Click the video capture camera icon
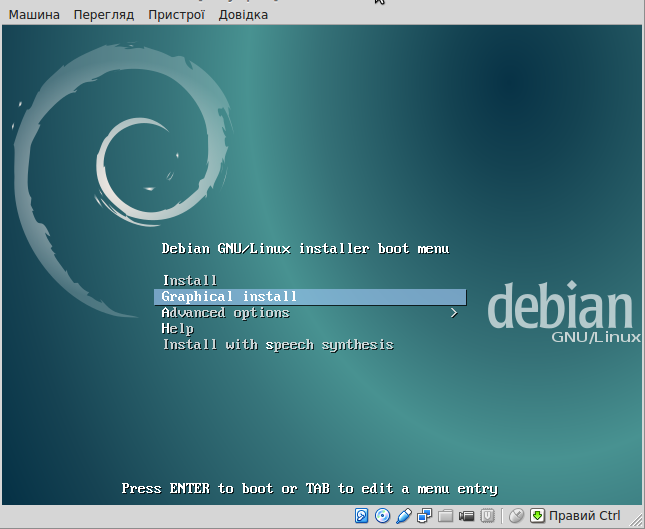This screenshot has height=529, width=645. (467, 516)
